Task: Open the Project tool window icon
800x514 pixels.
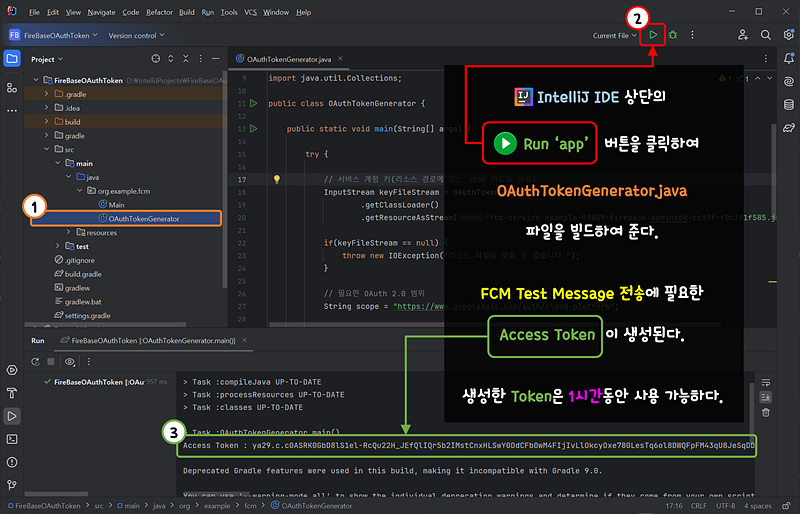Action: pos(12,59)
